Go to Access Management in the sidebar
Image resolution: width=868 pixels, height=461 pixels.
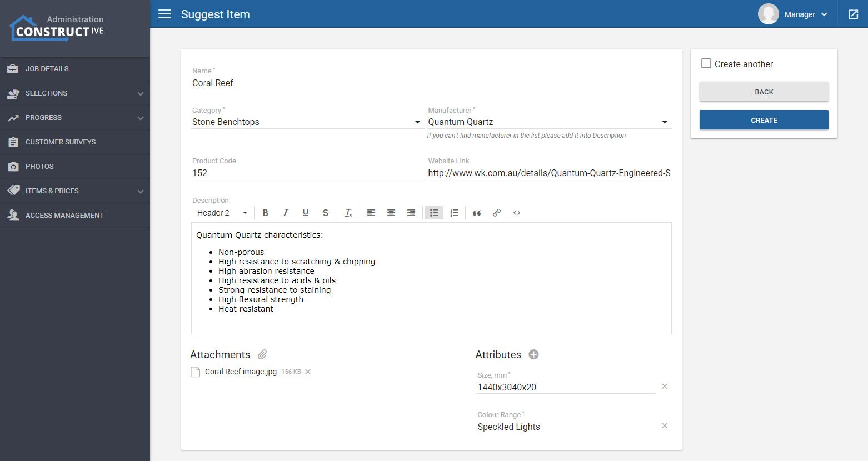tap(64, 216)
